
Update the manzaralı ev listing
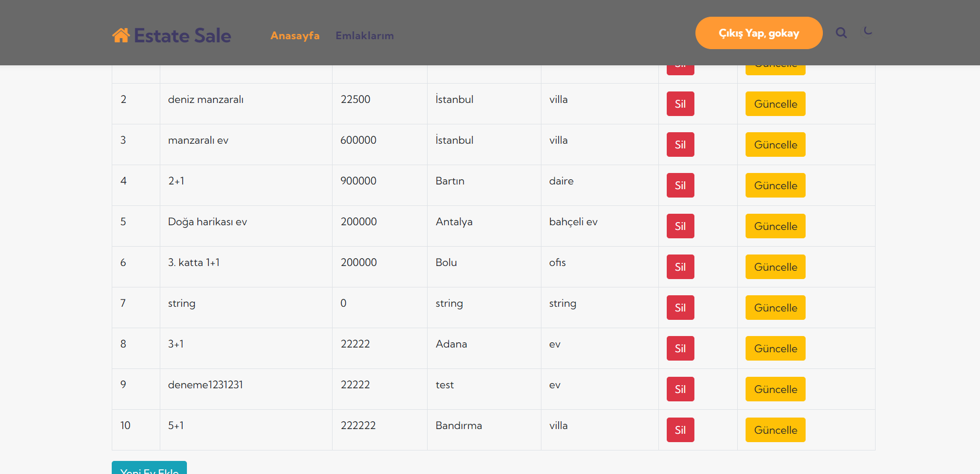click(775, 145)
